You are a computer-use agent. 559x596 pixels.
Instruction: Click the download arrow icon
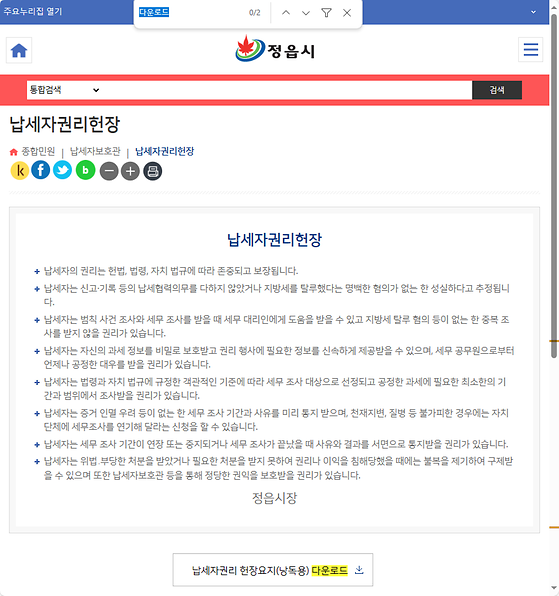(359, 570)
